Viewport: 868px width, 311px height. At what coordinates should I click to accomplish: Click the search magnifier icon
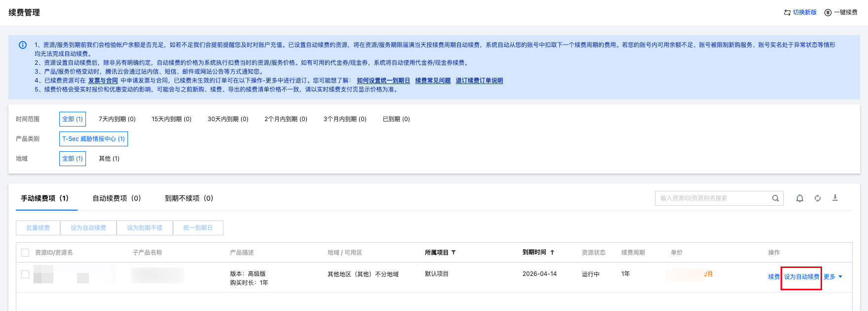pyautogui.click(x=775, y=198)
